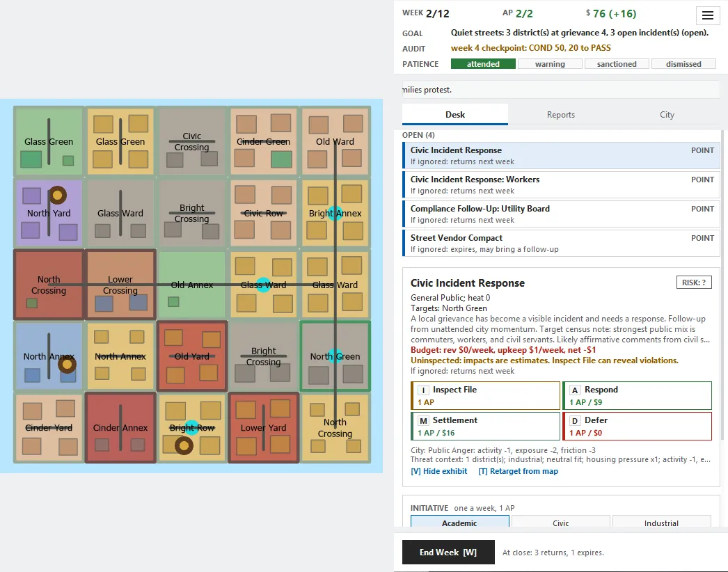
Task: Select the Old Yard district tile
Action: 192,356
